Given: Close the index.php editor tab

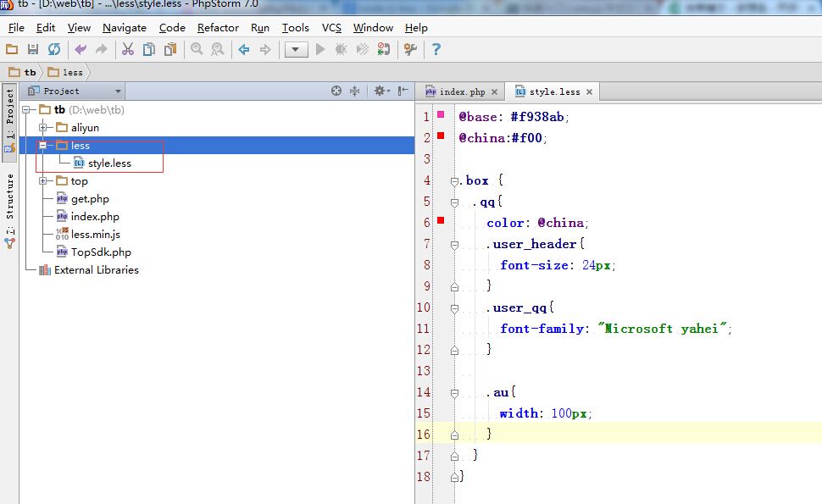Looking at the screenshot, I should [494, 92].
